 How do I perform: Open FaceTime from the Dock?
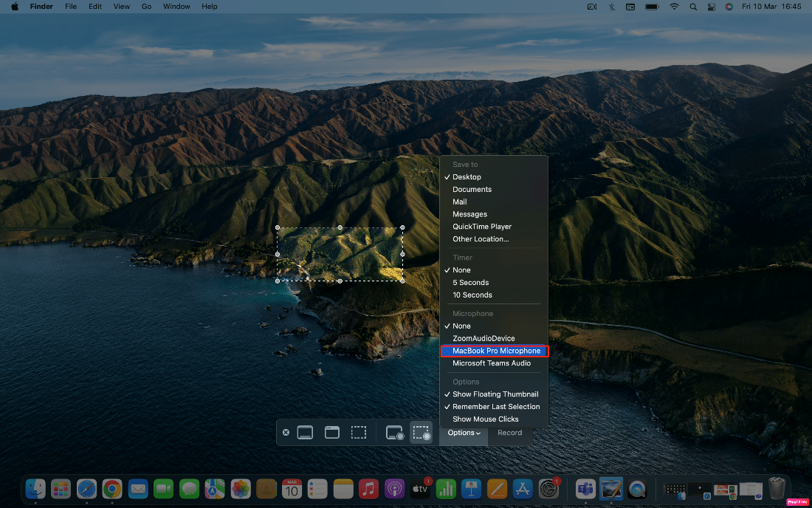(x=164, y=488)
